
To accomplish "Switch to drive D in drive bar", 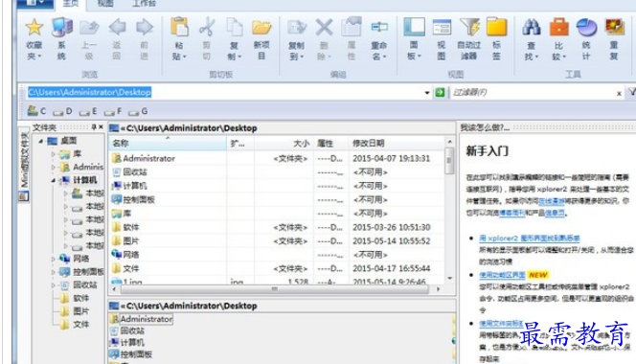I will (62, 111).
